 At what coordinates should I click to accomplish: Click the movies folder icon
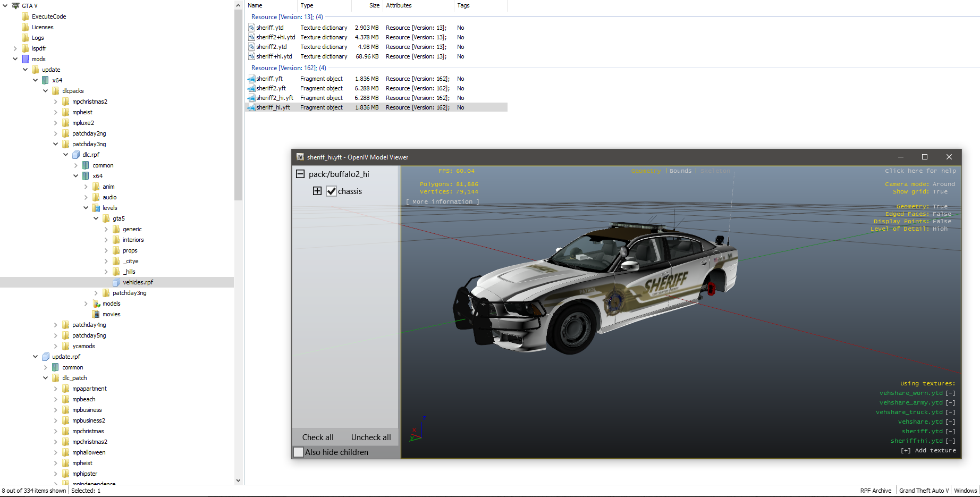coord(96,314)
